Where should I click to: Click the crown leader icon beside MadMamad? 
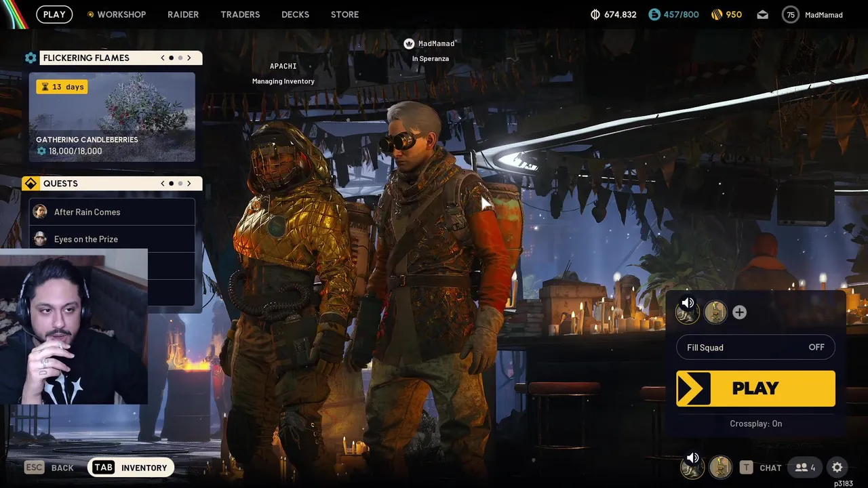click(x=409, y=43)
